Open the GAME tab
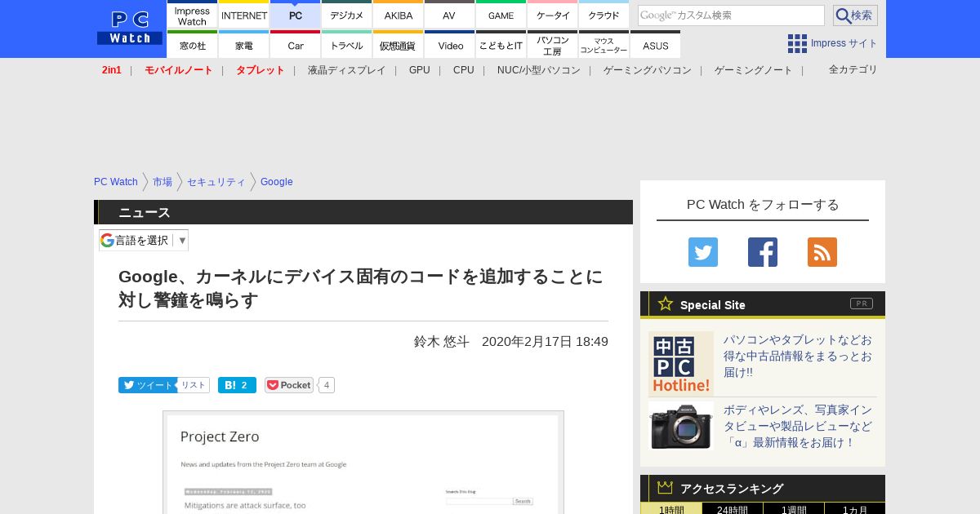980x514 pixels. pyautogui.click(x=501, y=15)
